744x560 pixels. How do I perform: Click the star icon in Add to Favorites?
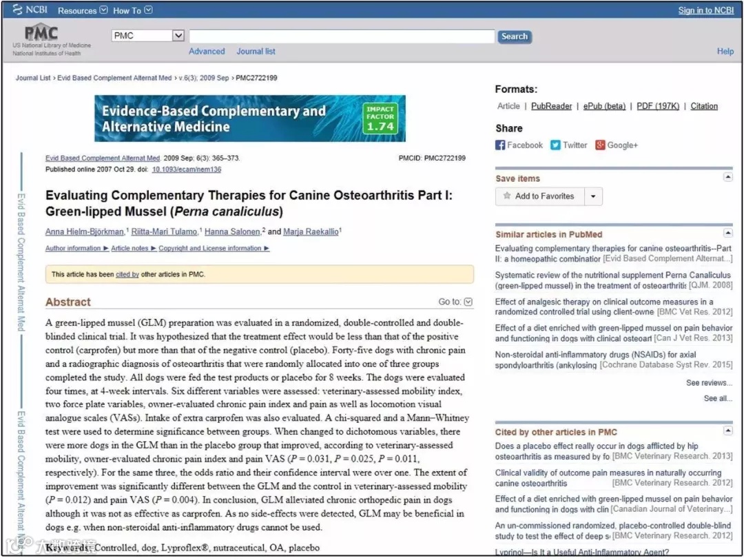(507, 196)
